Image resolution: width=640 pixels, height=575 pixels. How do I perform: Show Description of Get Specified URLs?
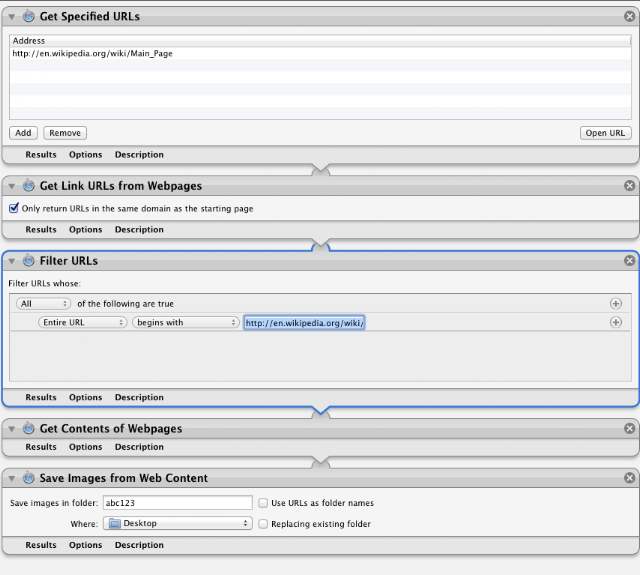coord(139,155)
